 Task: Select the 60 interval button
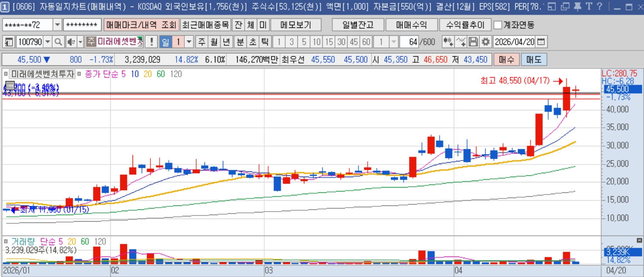click(366, 42)
